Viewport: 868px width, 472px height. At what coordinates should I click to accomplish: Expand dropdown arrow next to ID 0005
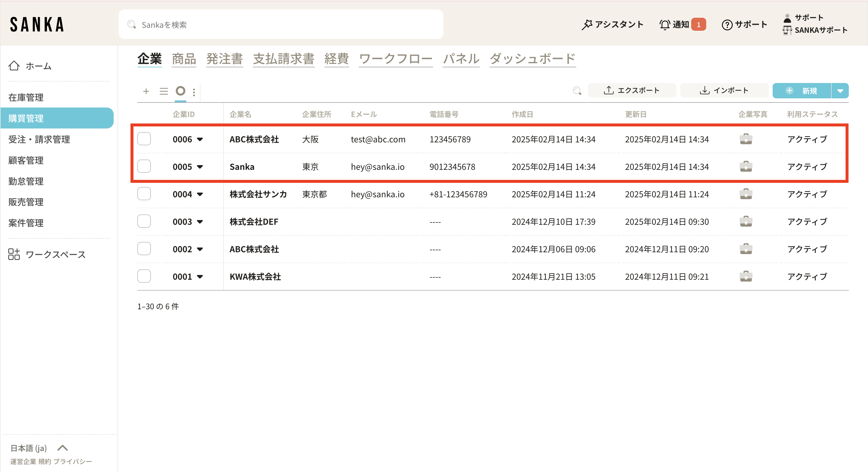200,167
